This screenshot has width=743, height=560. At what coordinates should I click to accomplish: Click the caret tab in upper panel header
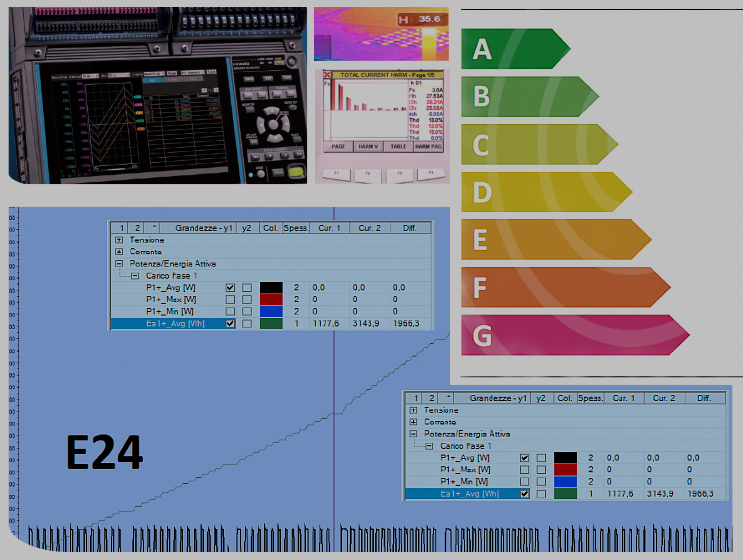tap(154, 228)
